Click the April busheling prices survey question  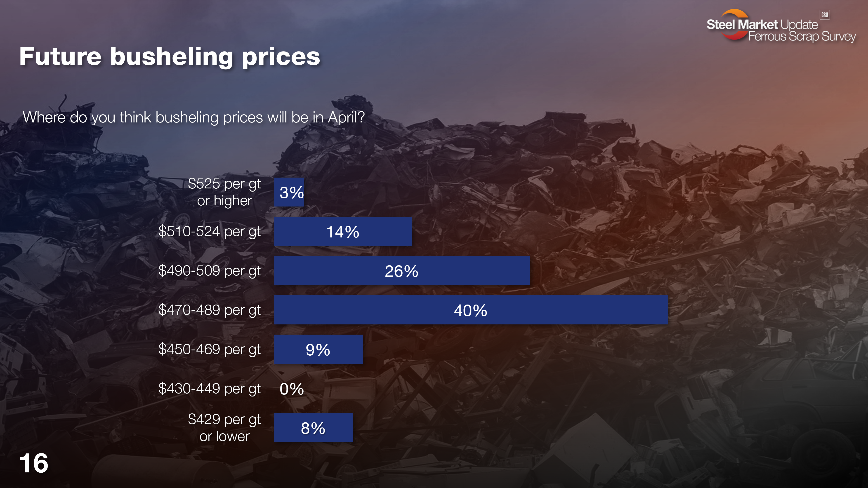click(194, 117)
